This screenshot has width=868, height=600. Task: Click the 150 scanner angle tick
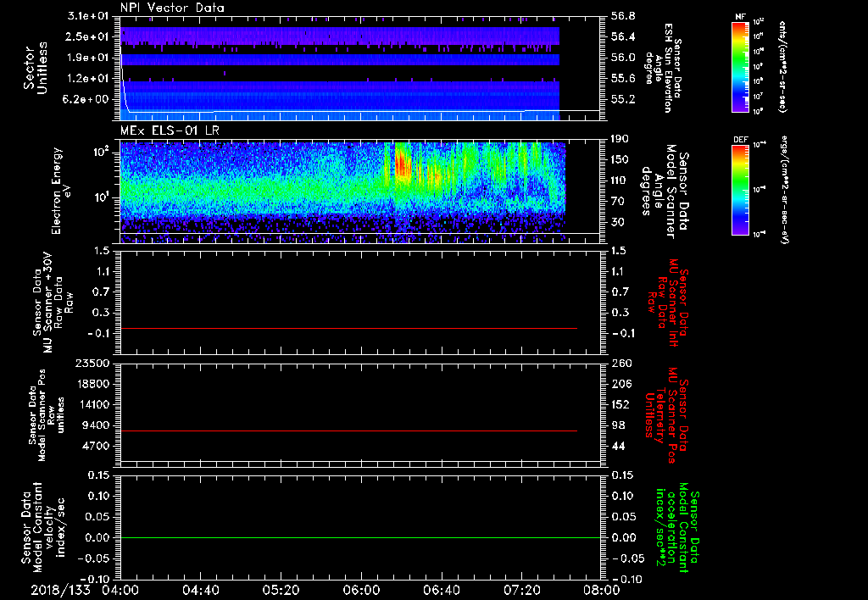620,159
